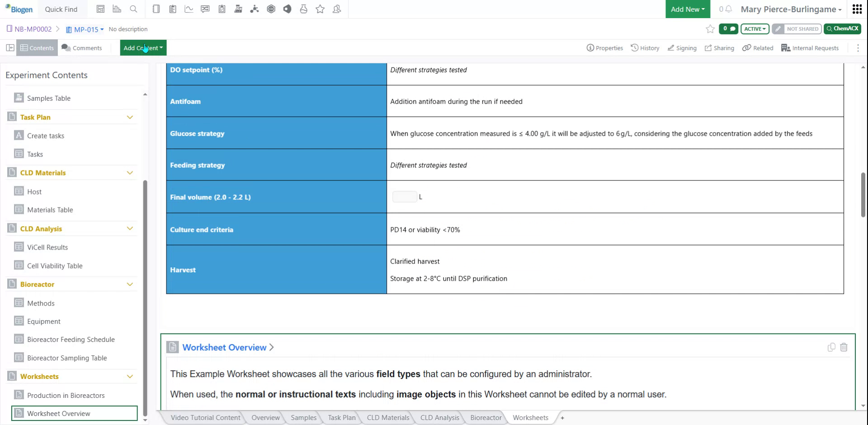
Task: Click the Final volume input field
Action: coord(405,197)
